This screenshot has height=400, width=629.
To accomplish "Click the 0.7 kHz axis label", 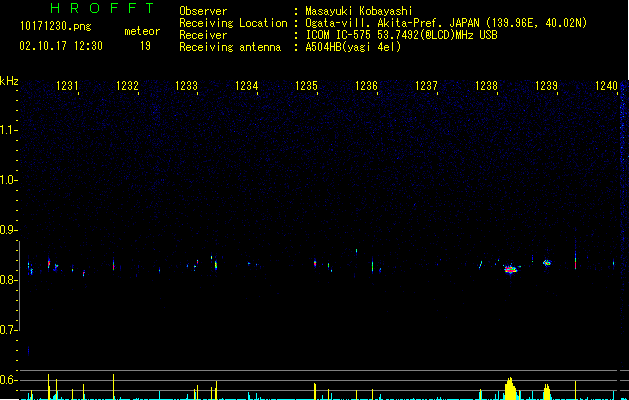I will (8, 330).
